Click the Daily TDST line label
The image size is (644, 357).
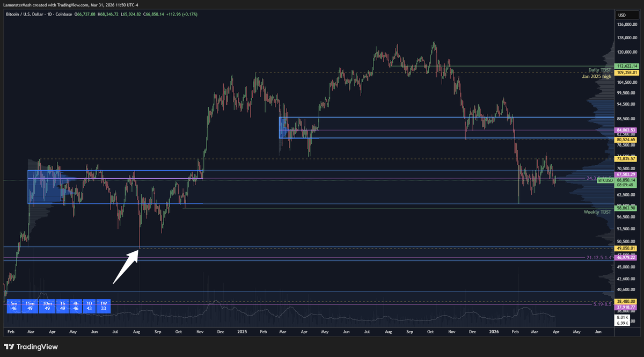pos(599,71)
